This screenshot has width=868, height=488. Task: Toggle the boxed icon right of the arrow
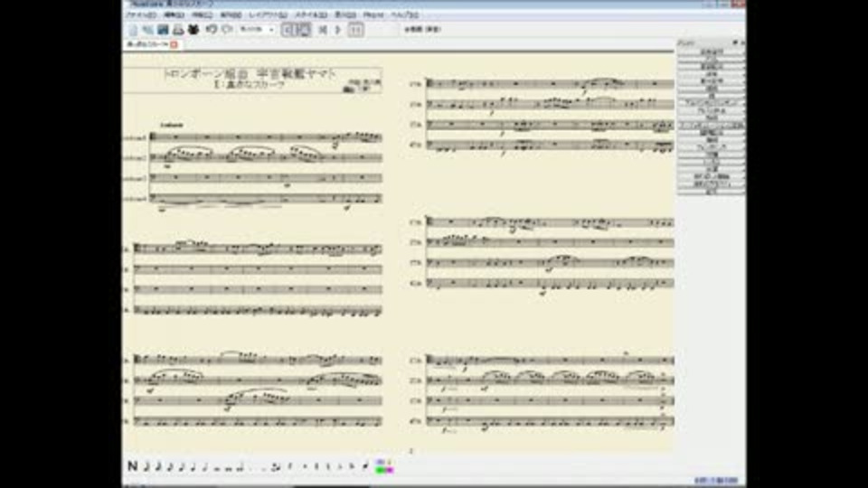pos(356,30)
